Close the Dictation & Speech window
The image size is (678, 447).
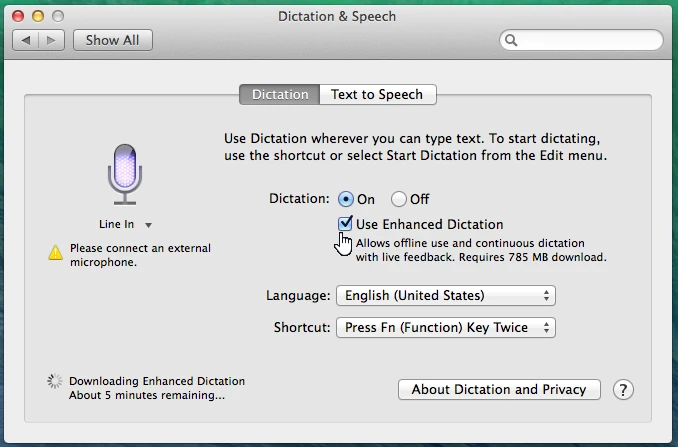18,16
